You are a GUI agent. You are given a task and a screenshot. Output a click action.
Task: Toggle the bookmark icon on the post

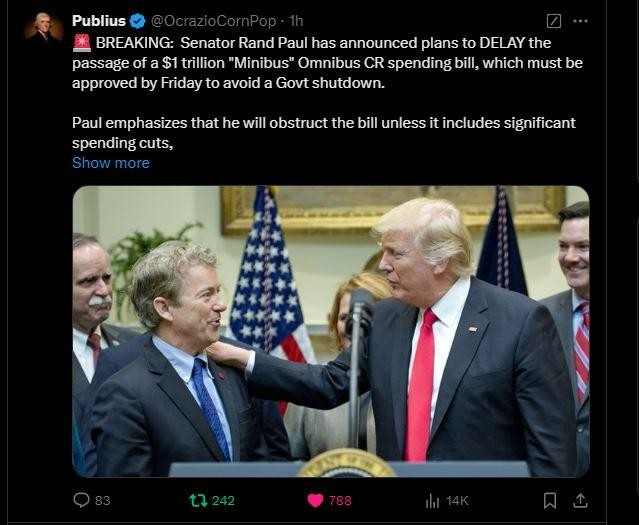(550, 501)
